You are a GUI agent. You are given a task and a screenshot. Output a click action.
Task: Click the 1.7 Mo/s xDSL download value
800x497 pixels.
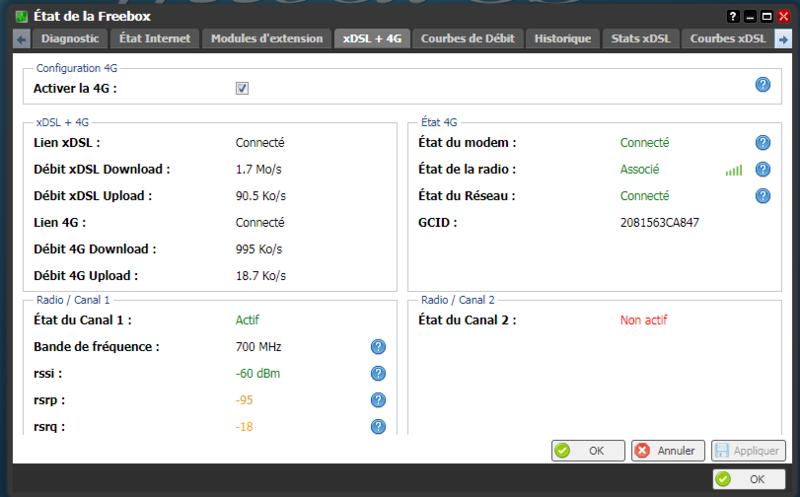pos(258,169)
